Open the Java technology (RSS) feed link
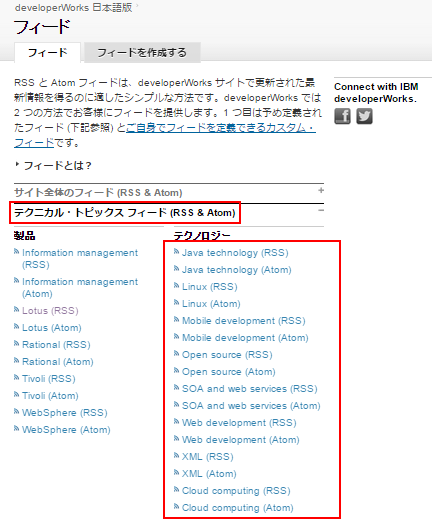432x523 pixels. (x=235, y=252)
